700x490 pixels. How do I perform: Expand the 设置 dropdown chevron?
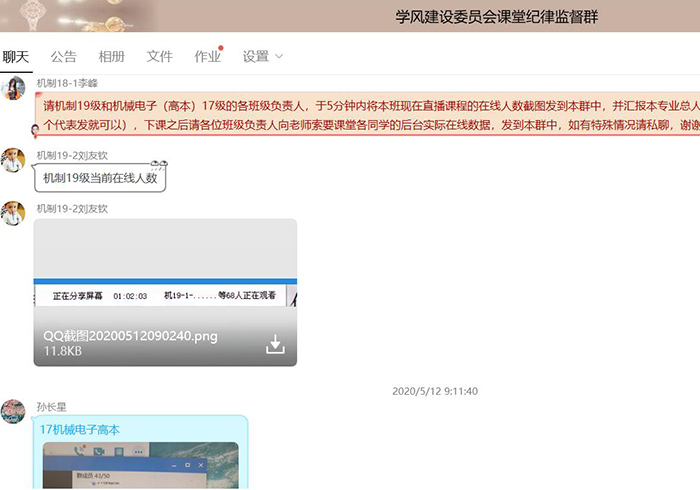pos(279,56)
